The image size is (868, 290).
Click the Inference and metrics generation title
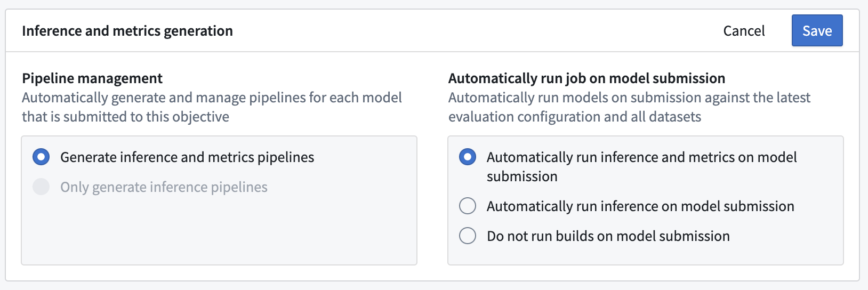coord(127,31)
